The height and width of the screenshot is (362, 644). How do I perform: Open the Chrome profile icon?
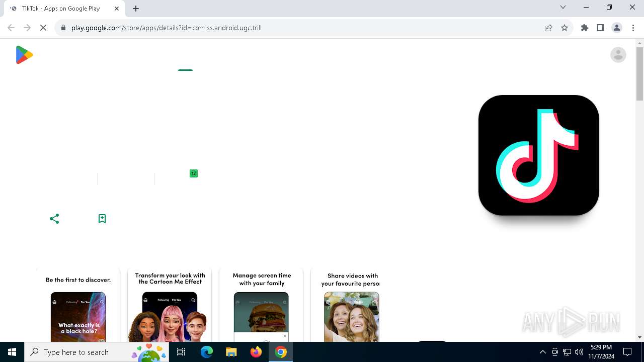(617, 28)
